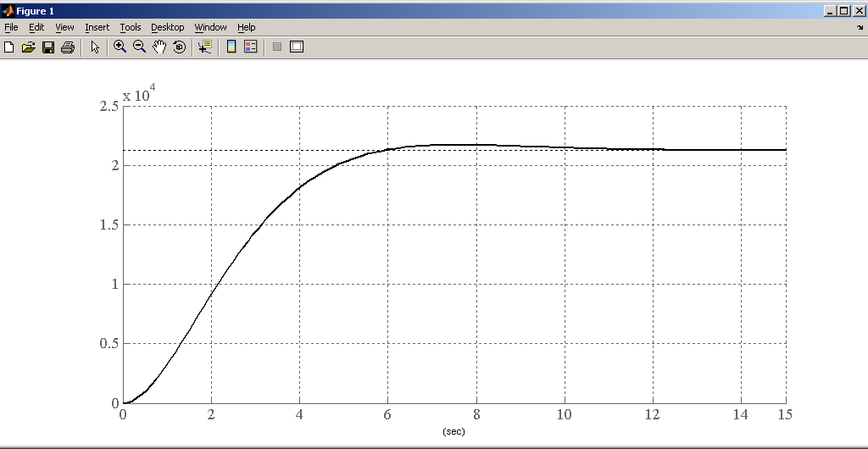868x449 pixels.
Task: Click the Hide Plot Tools icon
Action: tap(277, 47)
